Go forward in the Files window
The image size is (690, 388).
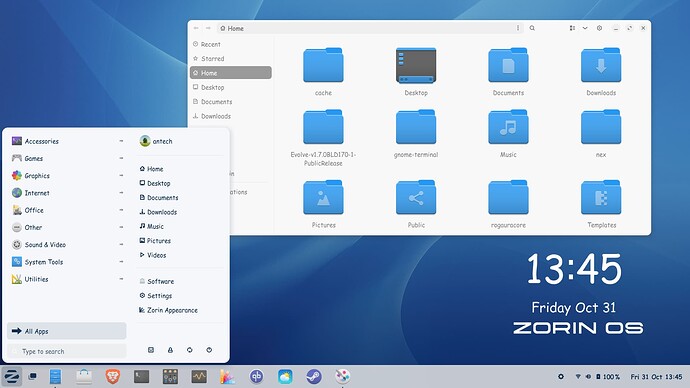[208, 28]
